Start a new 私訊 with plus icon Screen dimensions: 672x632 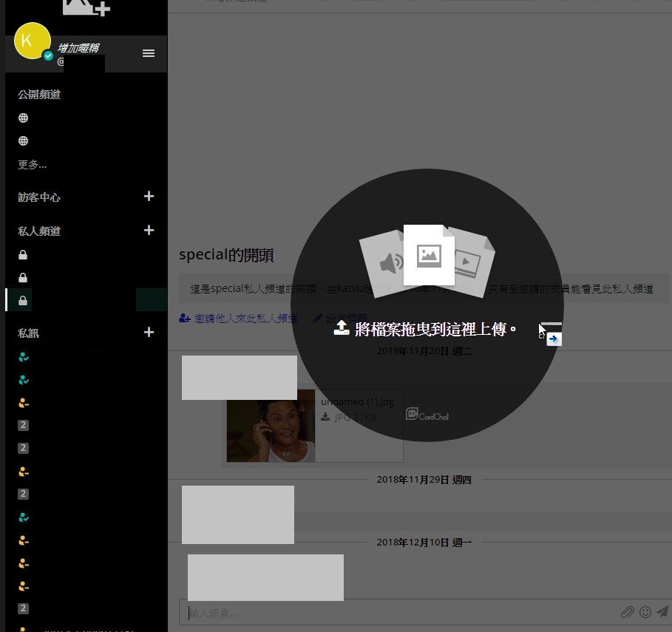pyautogui.click(x=149, y=332)
